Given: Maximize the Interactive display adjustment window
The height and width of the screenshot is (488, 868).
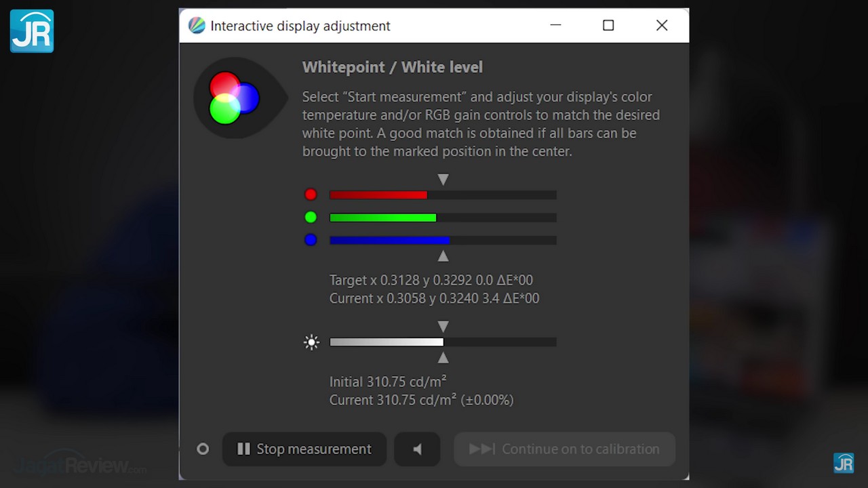Looking at the screenshot, I should [x=608, y=26].
